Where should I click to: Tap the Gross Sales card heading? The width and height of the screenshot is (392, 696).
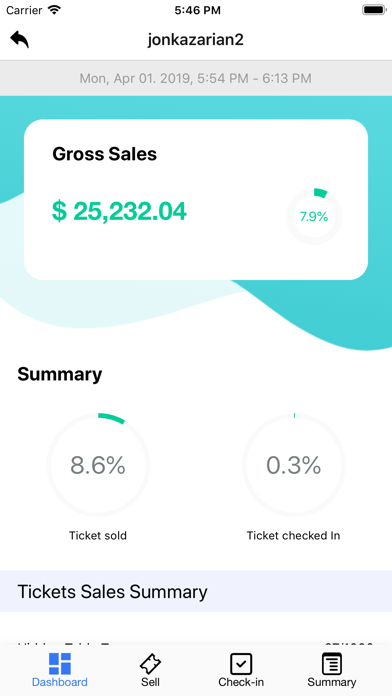point(105,154)
